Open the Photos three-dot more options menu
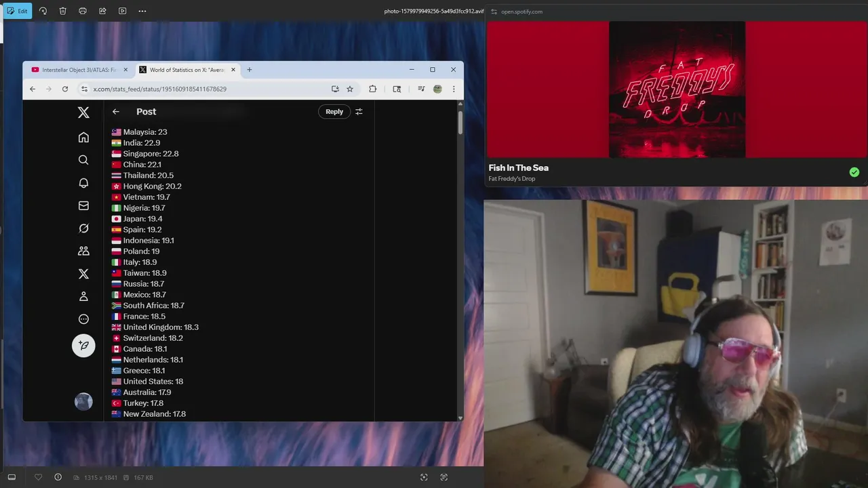Image resolution: width=868 pixels, height=488 pixels. (142, 11)
